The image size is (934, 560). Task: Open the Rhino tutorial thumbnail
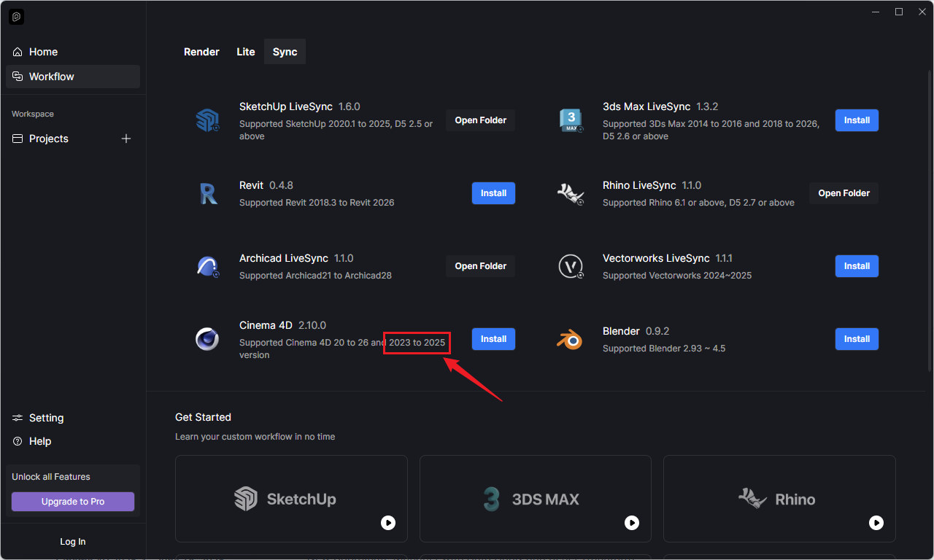click(779, 499)
